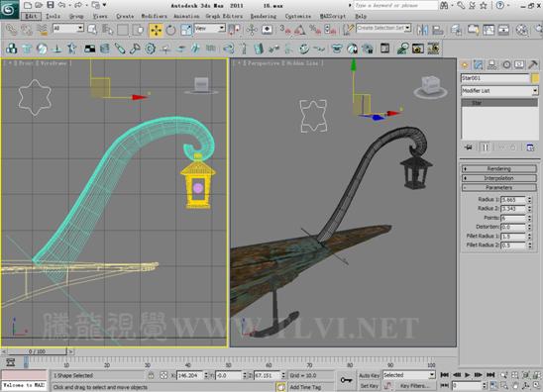This screenshot has height=392, width=543.
Task: Click the Undo arrow icon
Action: click(x=61, y=5)
